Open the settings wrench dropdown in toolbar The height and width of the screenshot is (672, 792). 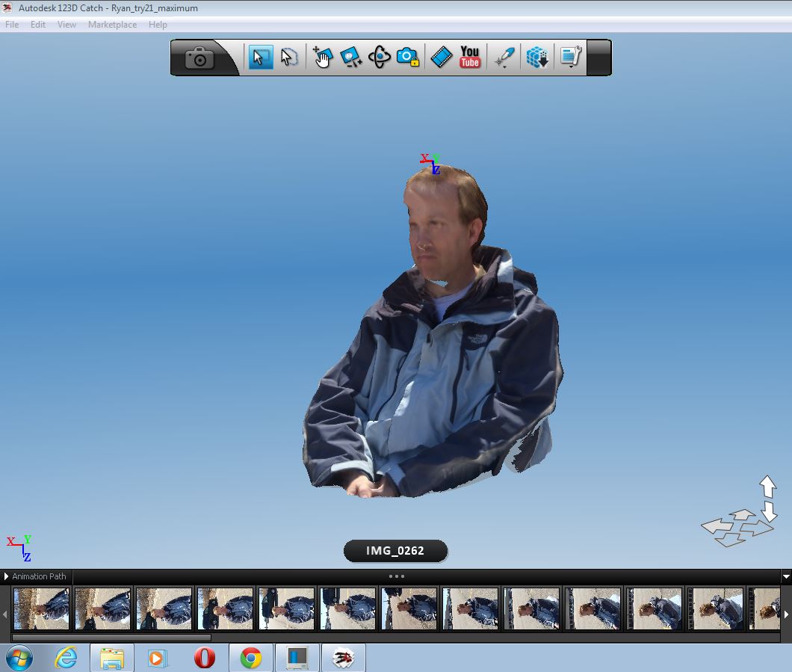tap(571, 57)
